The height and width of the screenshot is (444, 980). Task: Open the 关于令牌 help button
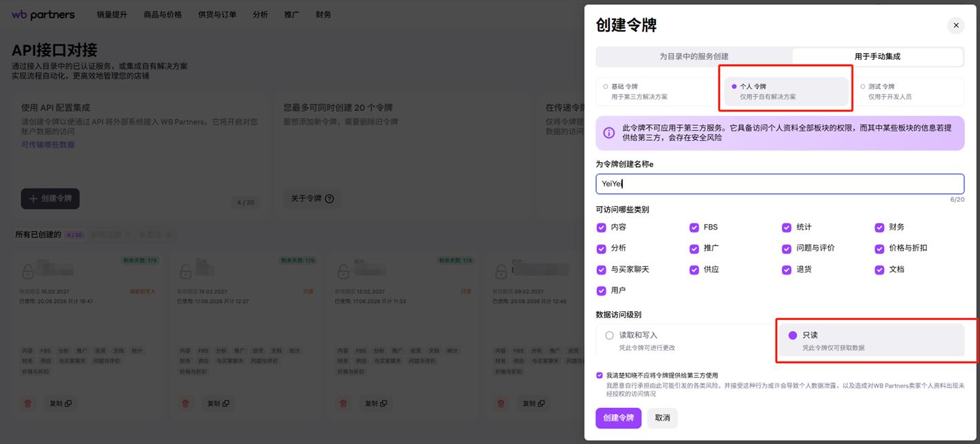click(x=312, y=199)
